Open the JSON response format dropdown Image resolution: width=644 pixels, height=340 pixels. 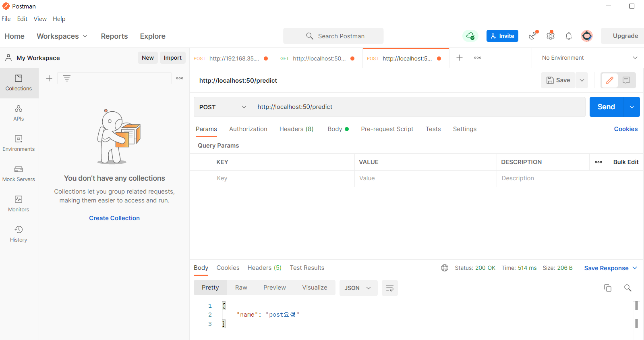[x=358, y=288]
